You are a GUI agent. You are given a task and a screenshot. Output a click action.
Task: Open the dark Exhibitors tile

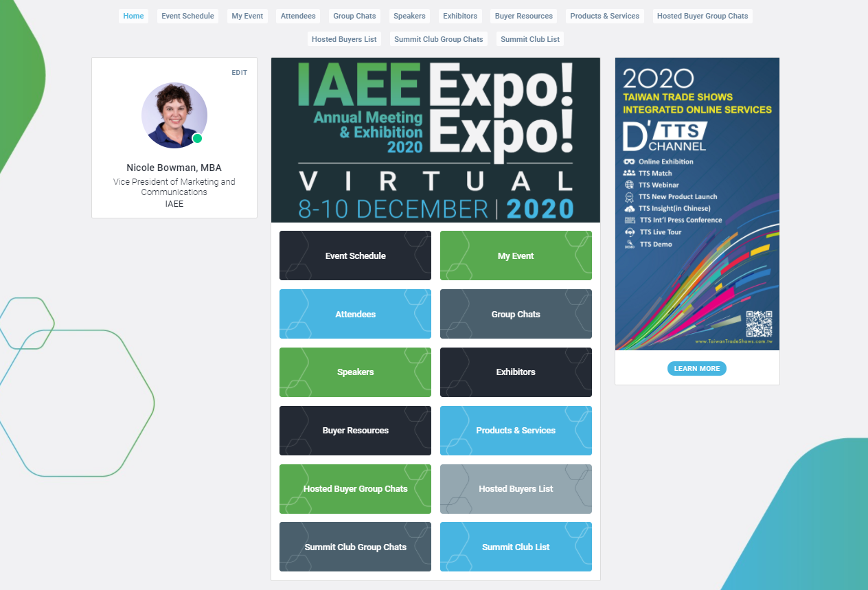pyautogui.click(x=516, y=372)
